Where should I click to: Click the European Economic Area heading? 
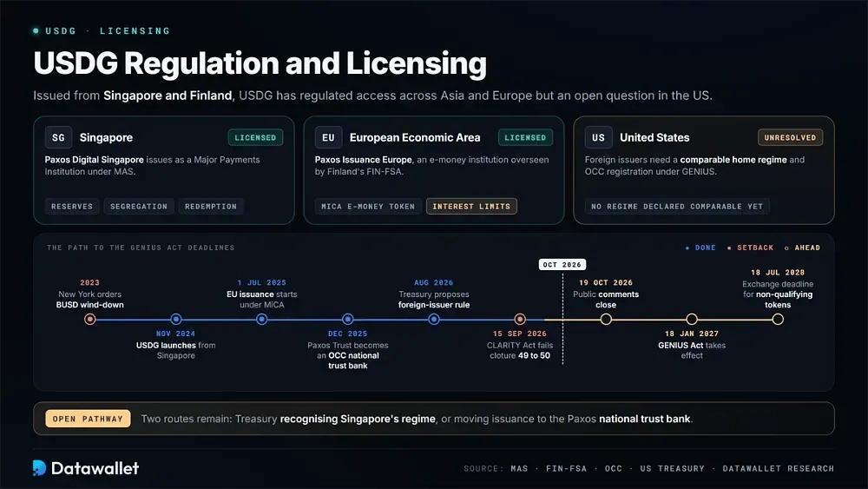pos(415,137)
